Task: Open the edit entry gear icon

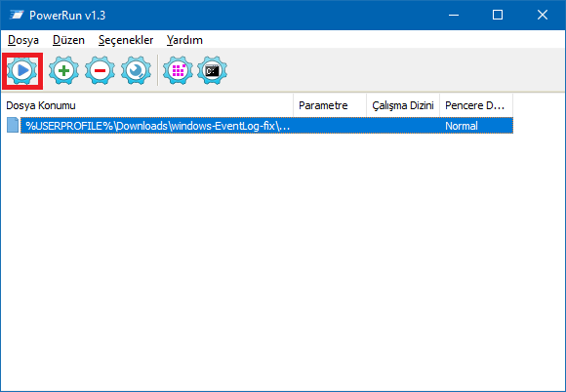Action: point(136,70)
